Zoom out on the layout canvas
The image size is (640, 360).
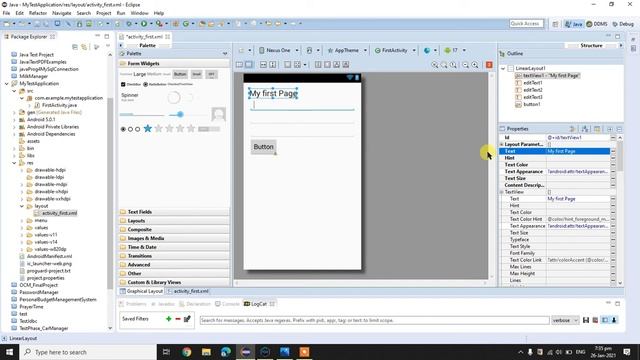pyautogui.click(x=466, y=65)
